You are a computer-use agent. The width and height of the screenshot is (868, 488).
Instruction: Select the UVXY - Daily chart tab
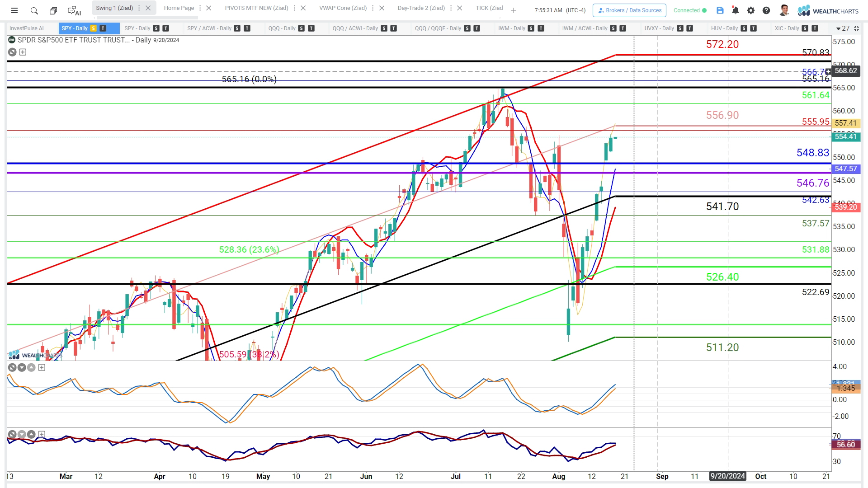659,28
